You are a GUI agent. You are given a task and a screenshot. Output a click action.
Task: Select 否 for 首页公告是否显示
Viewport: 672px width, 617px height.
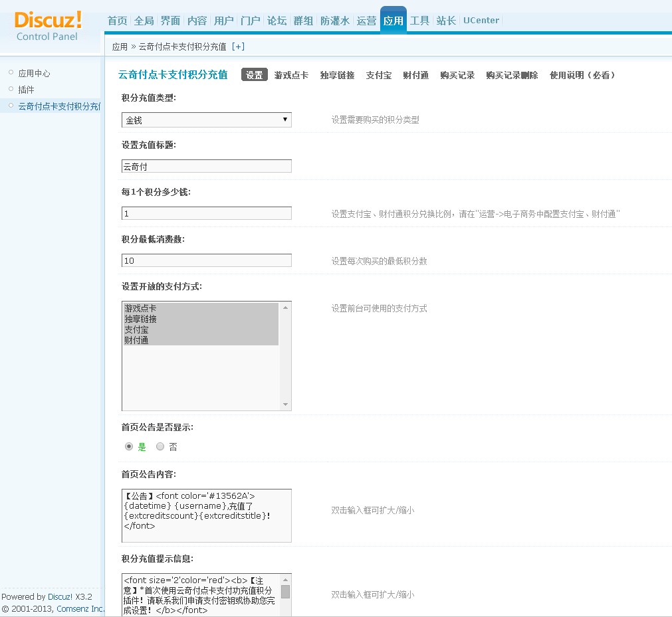[x=160, y=447]
